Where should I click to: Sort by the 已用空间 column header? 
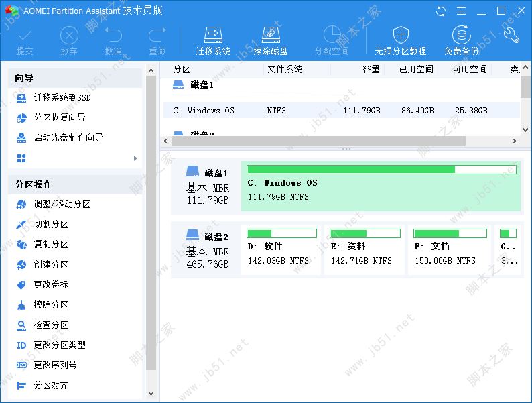(x=416, y=70)
